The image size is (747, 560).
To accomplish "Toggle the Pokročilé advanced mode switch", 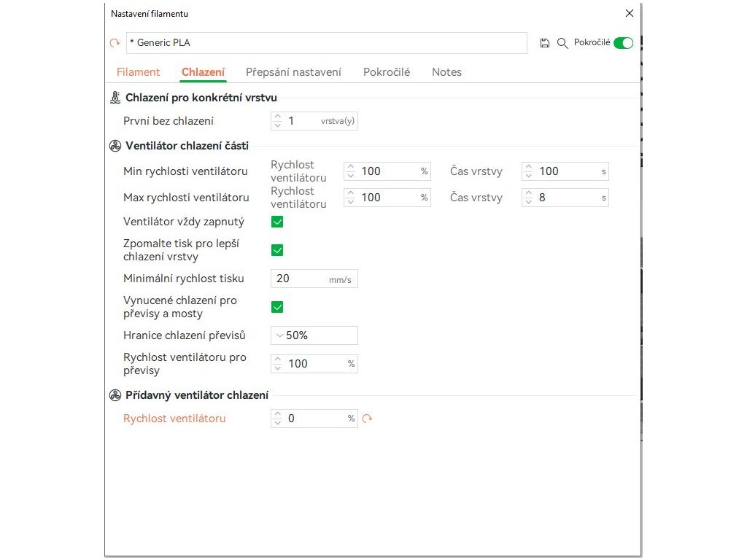I will coord(623,43).
